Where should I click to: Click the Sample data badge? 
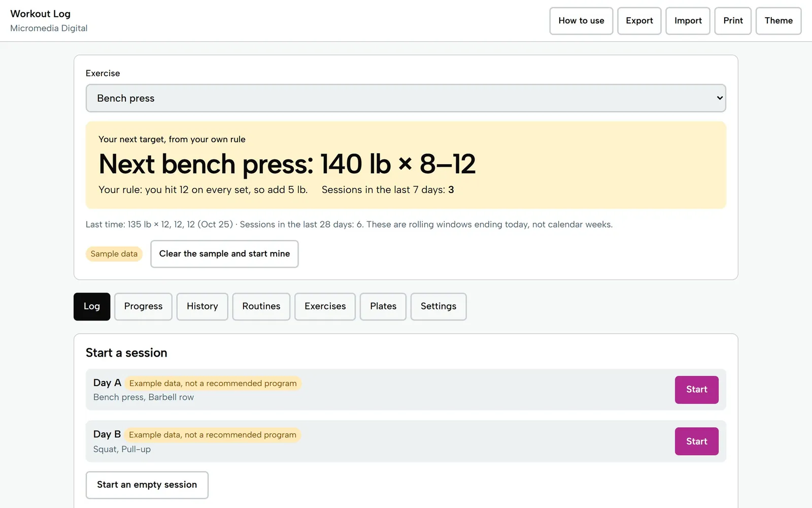pyautogui.click(x=114, y=253)
